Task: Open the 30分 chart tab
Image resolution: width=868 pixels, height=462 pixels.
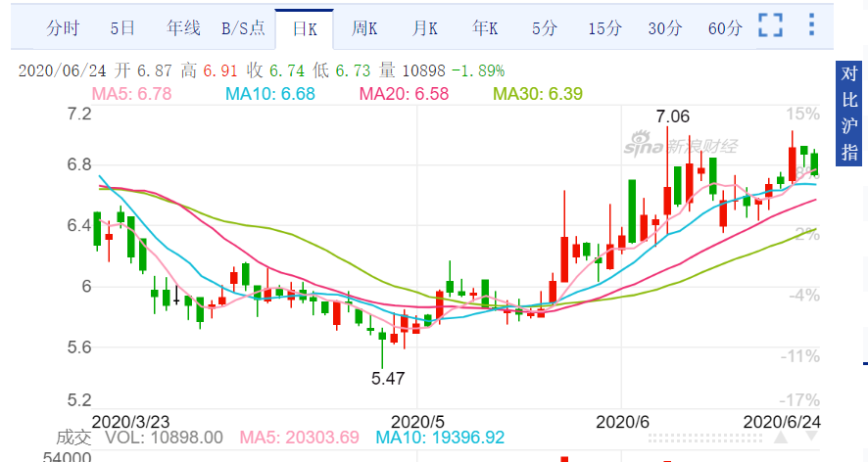Action: (x=665, y=28)
